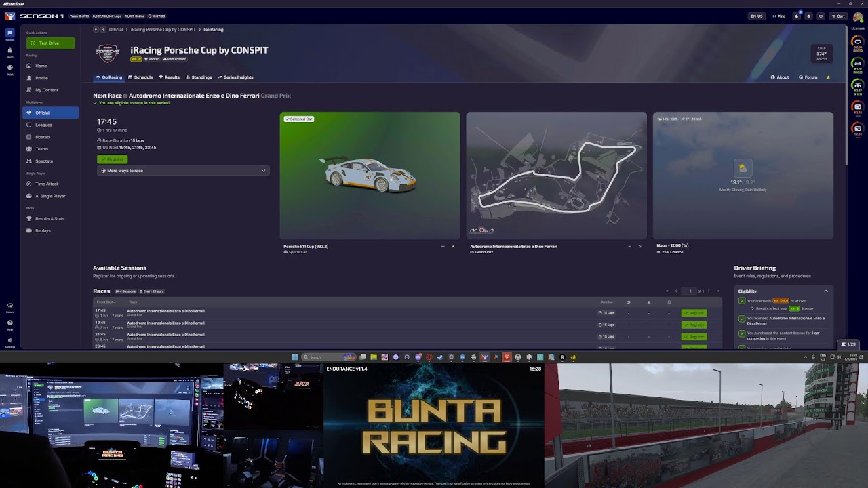868x488 pixels.
Task: Expand More ways to race
Action: 183,171
